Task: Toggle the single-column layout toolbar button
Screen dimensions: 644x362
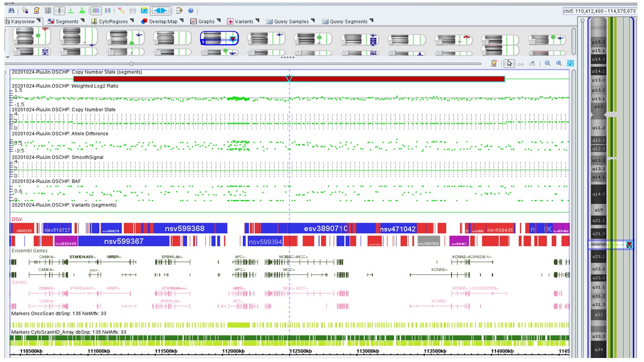Action: click(x=59, y=11)
